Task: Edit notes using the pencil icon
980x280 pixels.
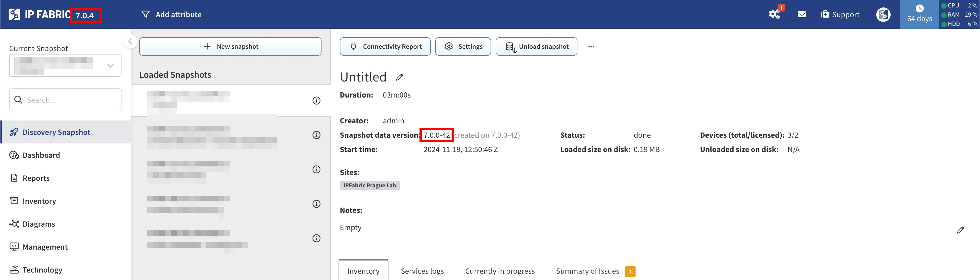Action: click(960, 230)
